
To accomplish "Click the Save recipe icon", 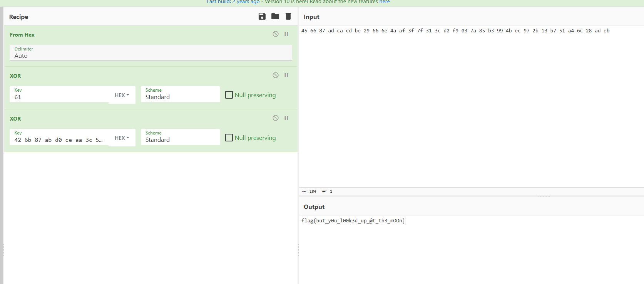I will pyautogui.click(x=262, y=16).
